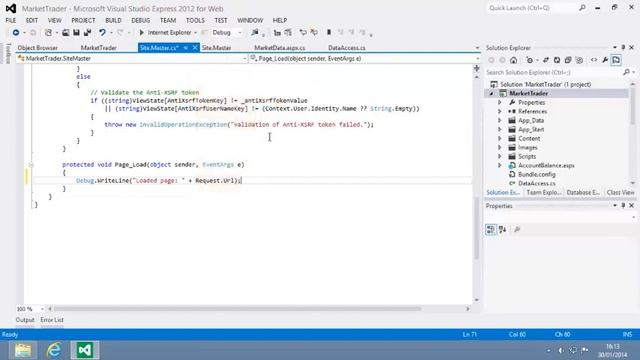Save the current file with the Save icon
This screenshot has width=640, height=360.
coord(76,32)
